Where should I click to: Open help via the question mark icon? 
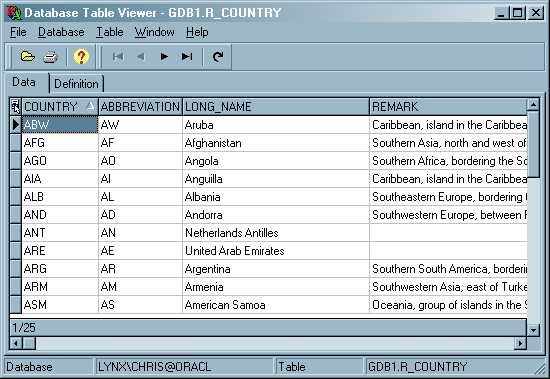[x=81, y=56]
